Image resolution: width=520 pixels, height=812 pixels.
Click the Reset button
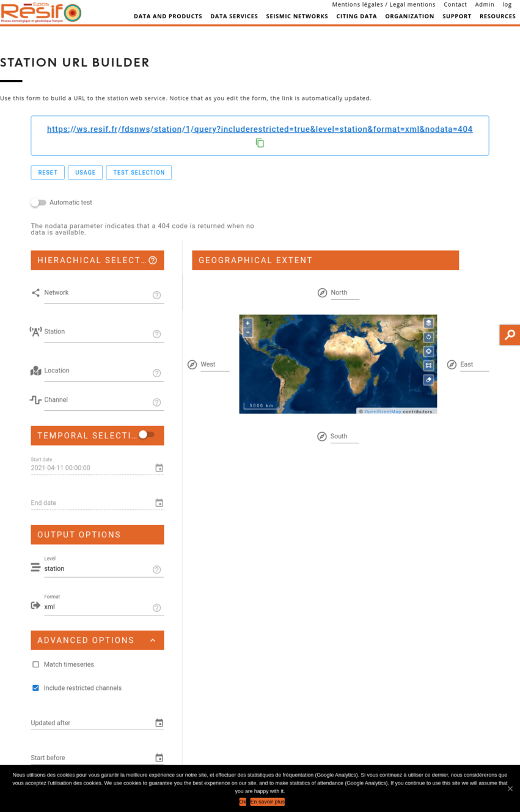click(x=48, y=173)
